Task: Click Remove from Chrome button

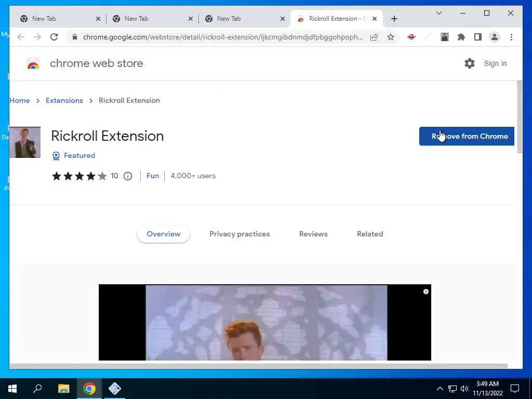Action: point(467,136)
